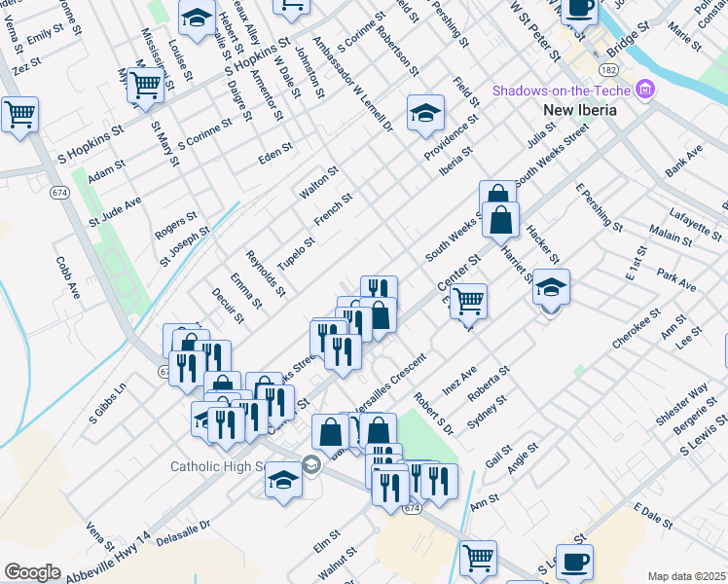Click the Lafayette St label
The width and height of the screenshot is (728, 584).
[695, 224]
